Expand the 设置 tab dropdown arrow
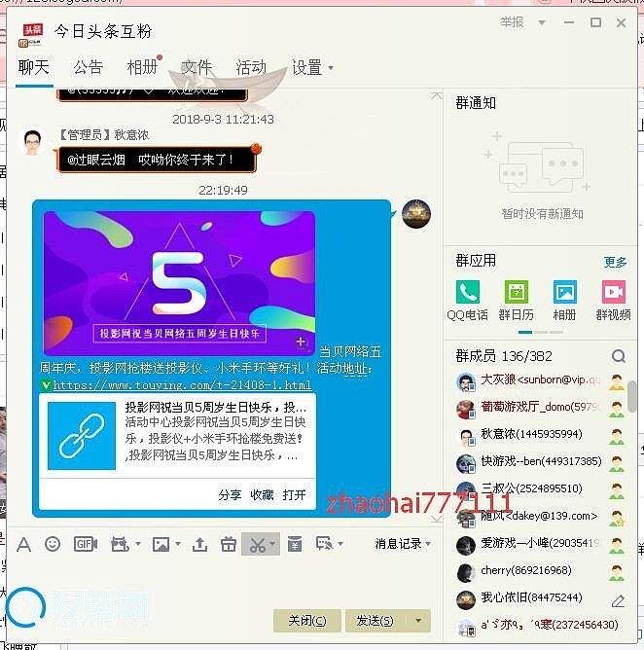The image size is (644, 650). pyautogui.click(x=331, y=67)
